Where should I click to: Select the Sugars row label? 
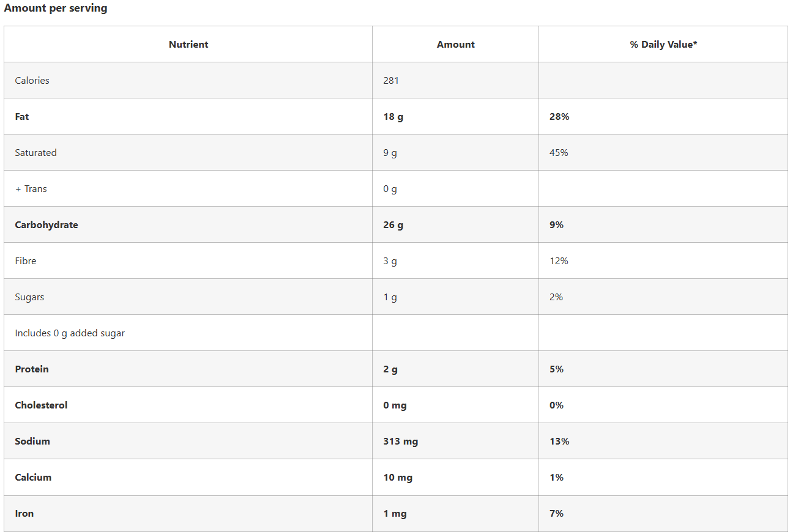tap(29, 297)
